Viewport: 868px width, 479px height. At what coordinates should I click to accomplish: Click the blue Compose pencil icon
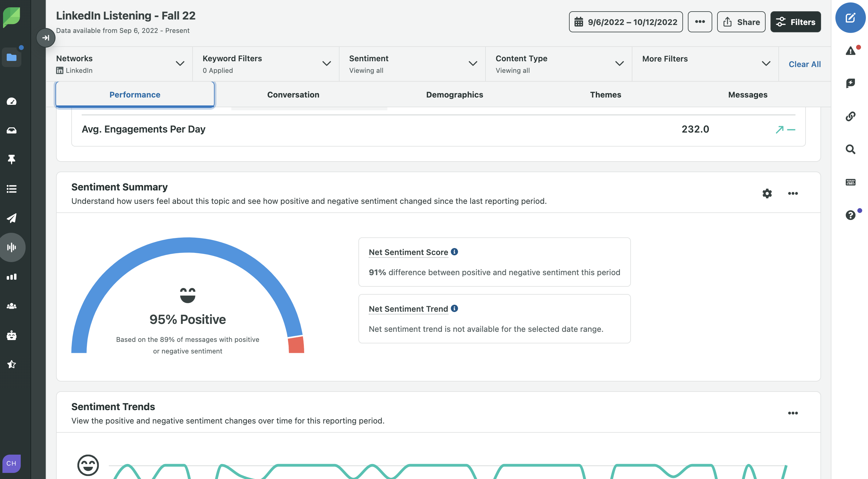pos(851,17)
